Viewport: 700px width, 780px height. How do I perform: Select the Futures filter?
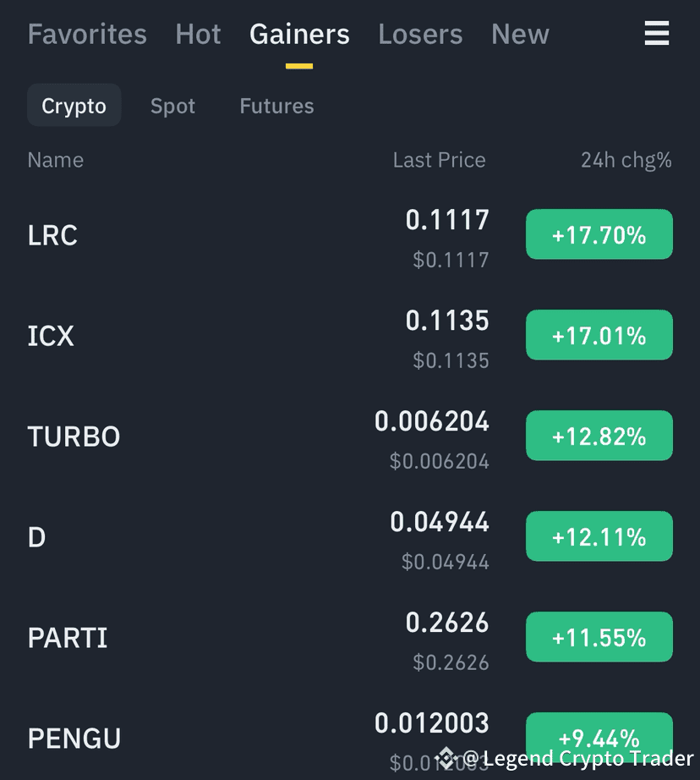277,106
